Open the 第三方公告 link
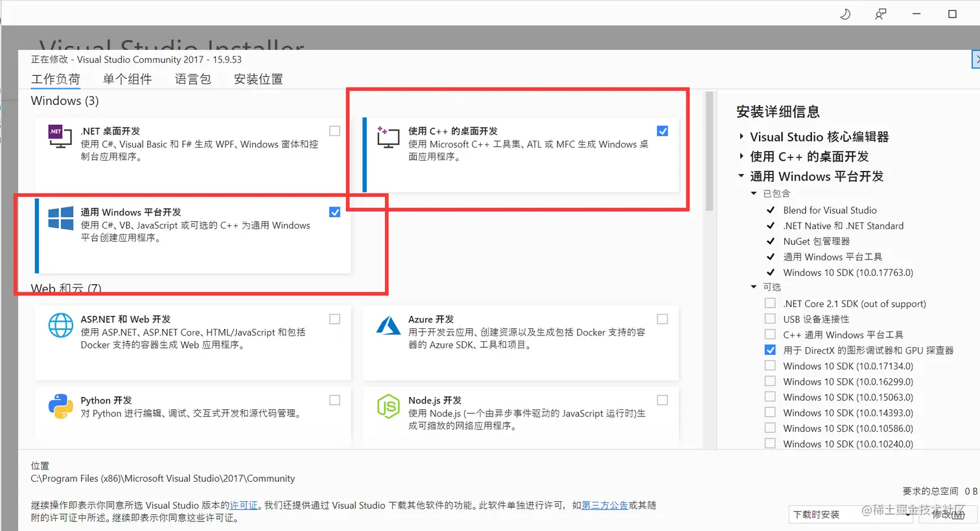Screen dimensions: 980x531 point(604,505)
